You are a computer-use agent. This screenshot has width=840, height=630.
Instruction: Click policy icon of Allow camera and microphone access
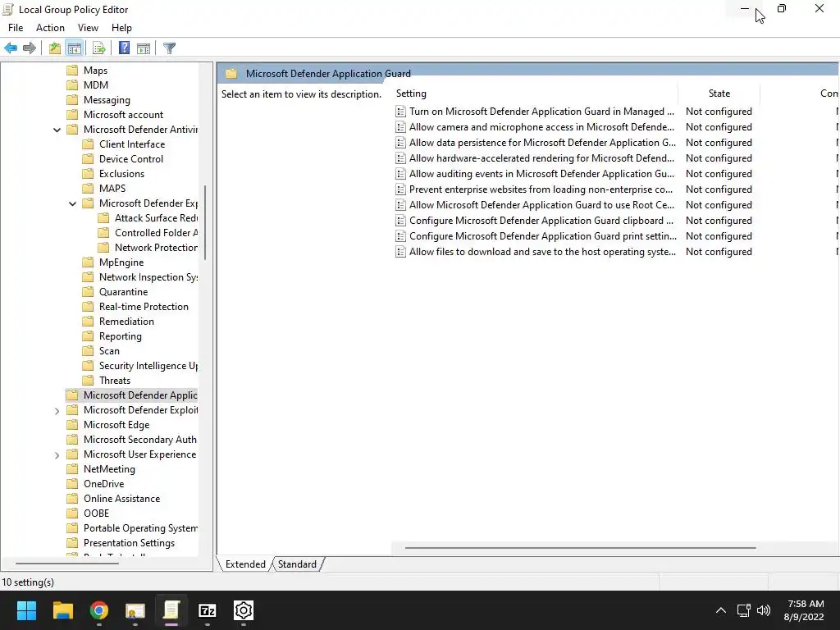coord(400,127)
